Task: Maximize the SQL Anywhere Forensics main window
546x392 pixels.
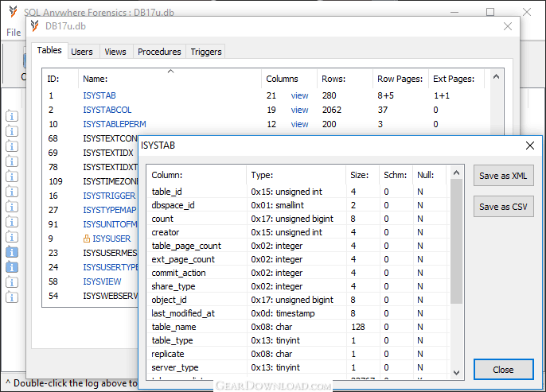Action: 490,12
